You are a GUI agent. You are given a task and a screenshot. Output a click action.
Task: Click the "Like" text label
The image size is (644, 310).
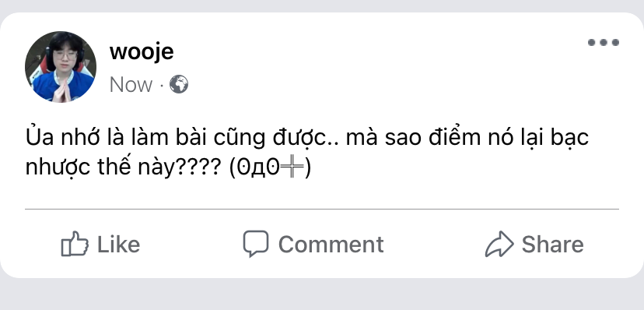click(x=118, y=245)
